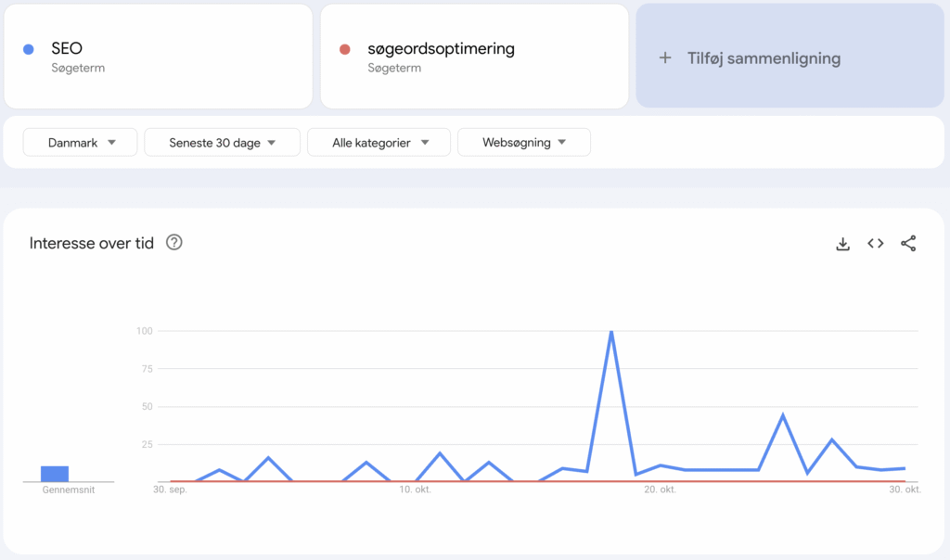The image size is (950, 560).
Task: Click the blue Gennemsnit average bar
Action: tap(55, 474)
